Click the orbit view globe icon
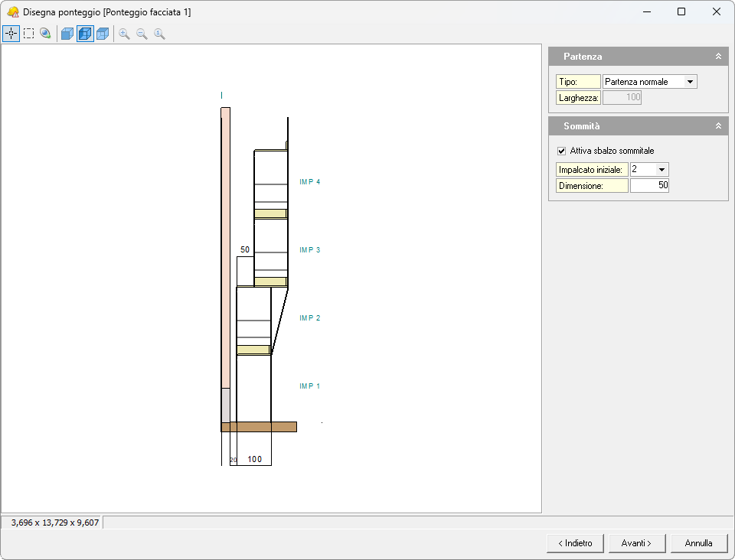 (46, 34)
